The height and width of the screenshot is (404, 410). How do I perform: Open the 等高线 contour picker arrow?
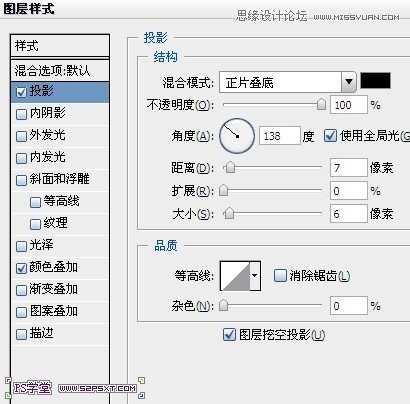(x=255, y=276)
